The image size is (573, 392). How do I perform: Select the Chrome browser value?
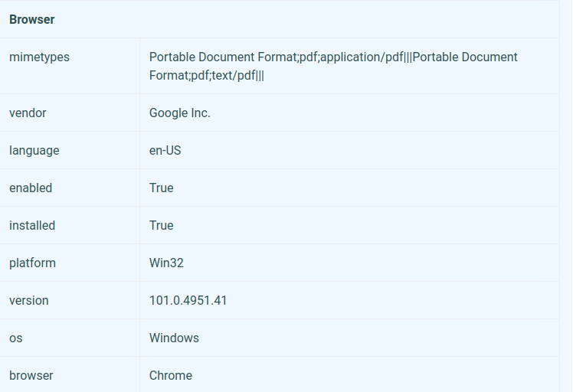170,376
